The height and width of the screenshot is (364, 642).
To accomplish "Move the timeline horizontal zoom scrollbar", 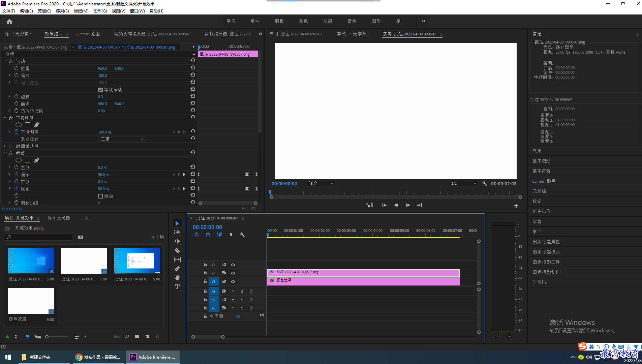I will (x=208, y=337).
